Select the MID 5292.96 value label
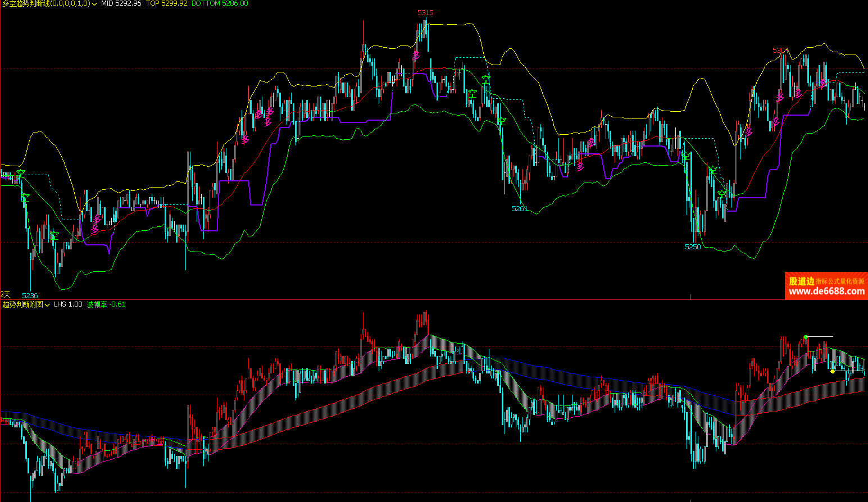Viewport: 868px width, 502px height. [121, 4]
